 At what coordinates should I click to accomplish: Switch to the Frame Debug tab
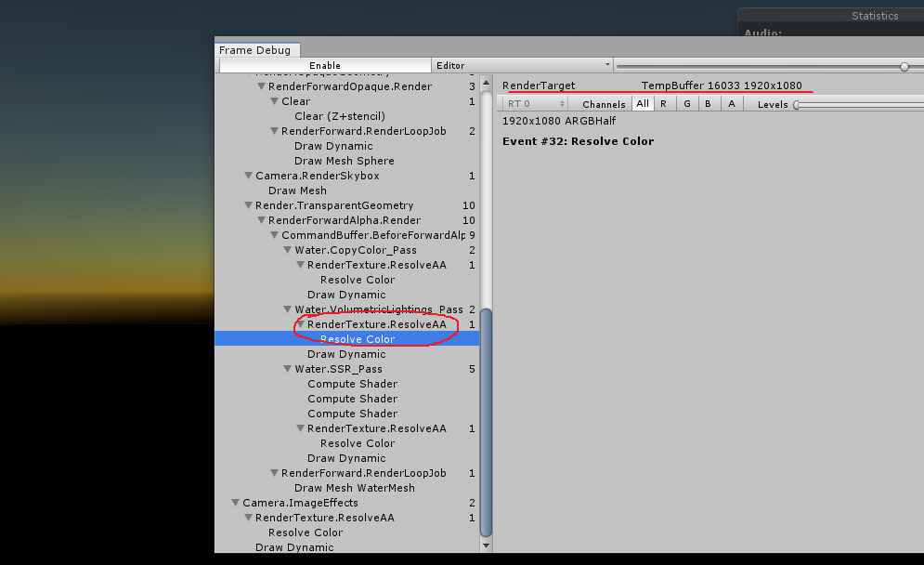click(256, 50)
